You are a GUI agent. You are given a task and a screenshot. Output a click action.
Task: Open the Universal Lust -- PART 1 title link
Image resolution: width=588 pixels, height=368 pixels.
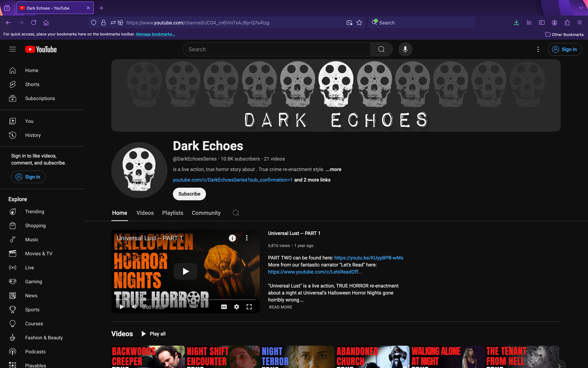[x=294, y=233]
